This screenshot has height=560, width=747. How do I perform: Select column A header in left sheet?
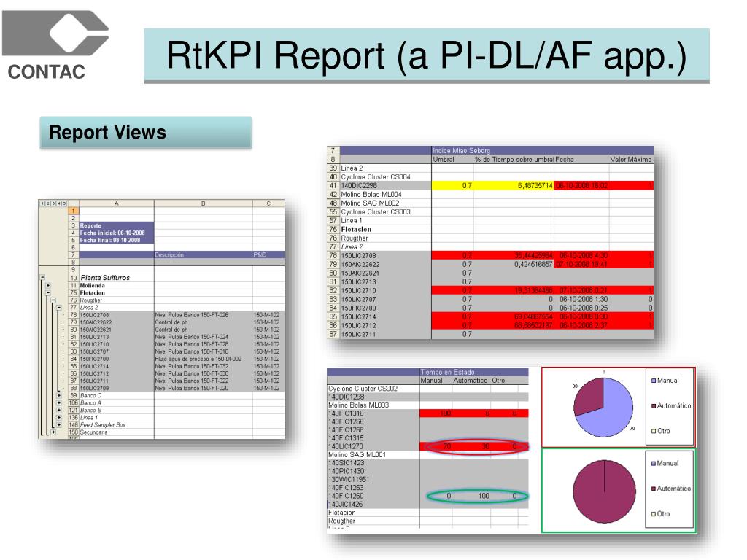tap(116, 203)
